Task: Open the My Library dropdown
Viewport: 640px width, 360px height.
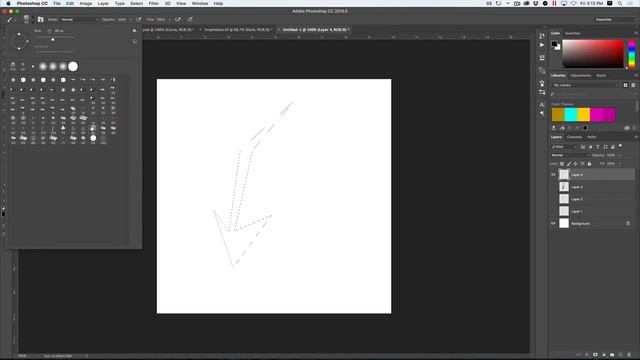Action: (585, 85)
